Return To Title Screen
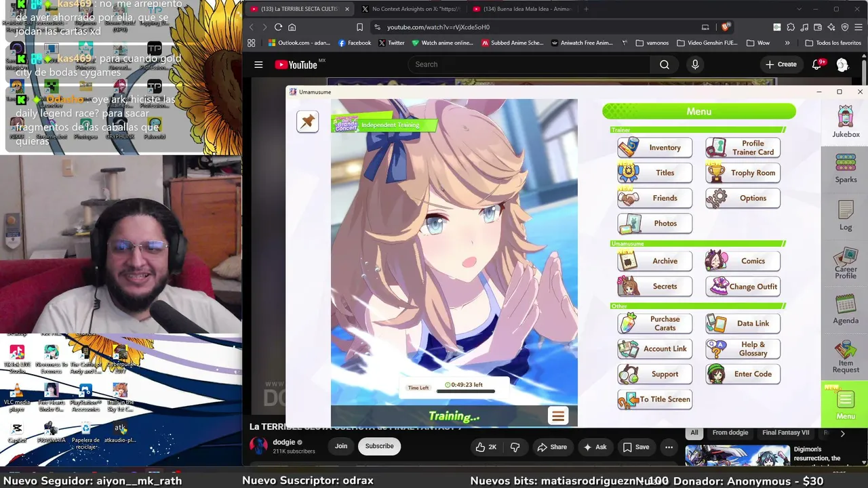 coord(654,399)
